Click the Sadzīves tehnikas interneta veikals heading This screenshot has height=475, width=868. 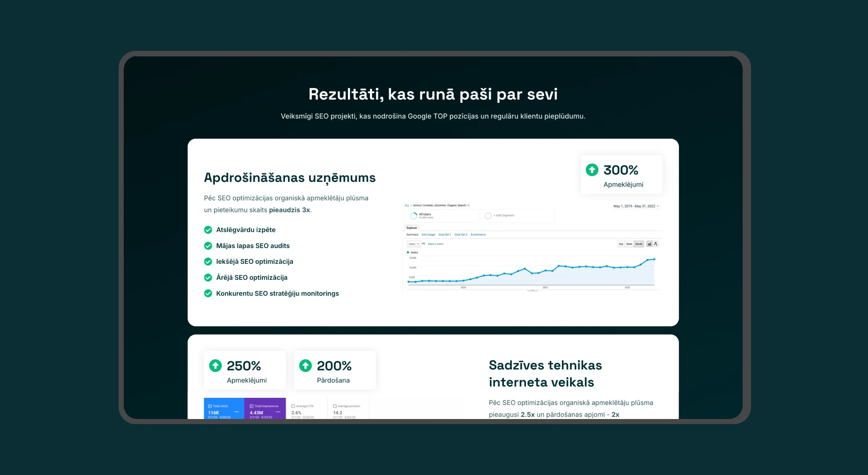click(545, 374)
